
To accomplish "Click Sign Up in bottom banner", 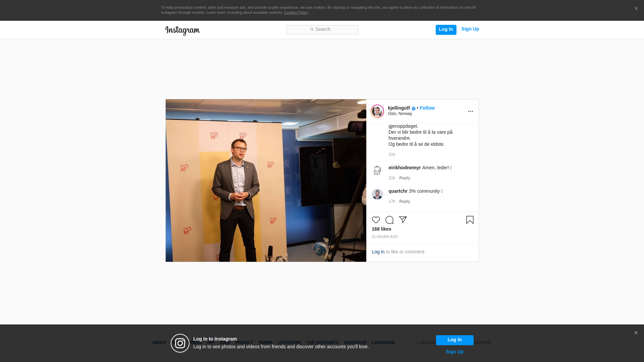I will (x=454, y=352).
